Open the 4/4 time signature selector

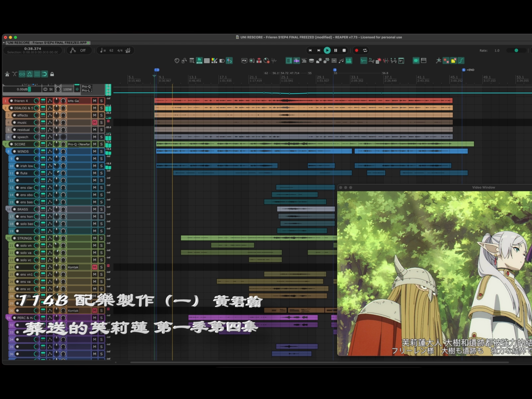120,50
